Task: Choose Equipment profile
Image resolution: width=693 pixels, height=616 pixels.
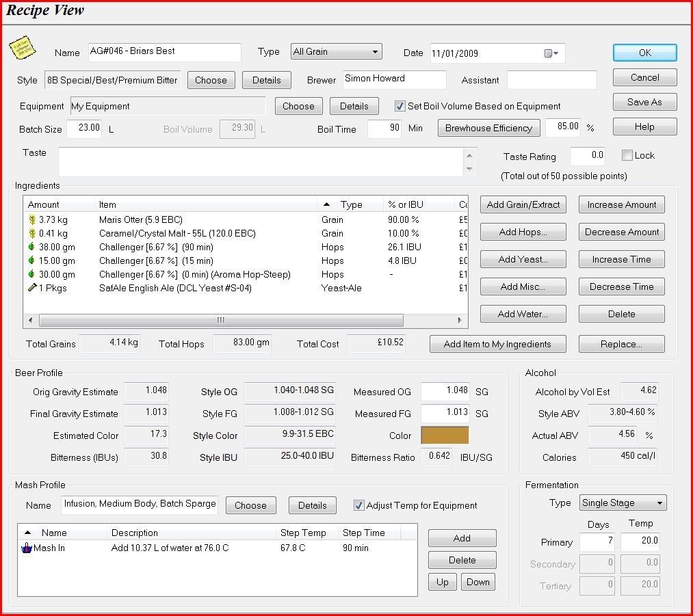Action: (298, 106)
